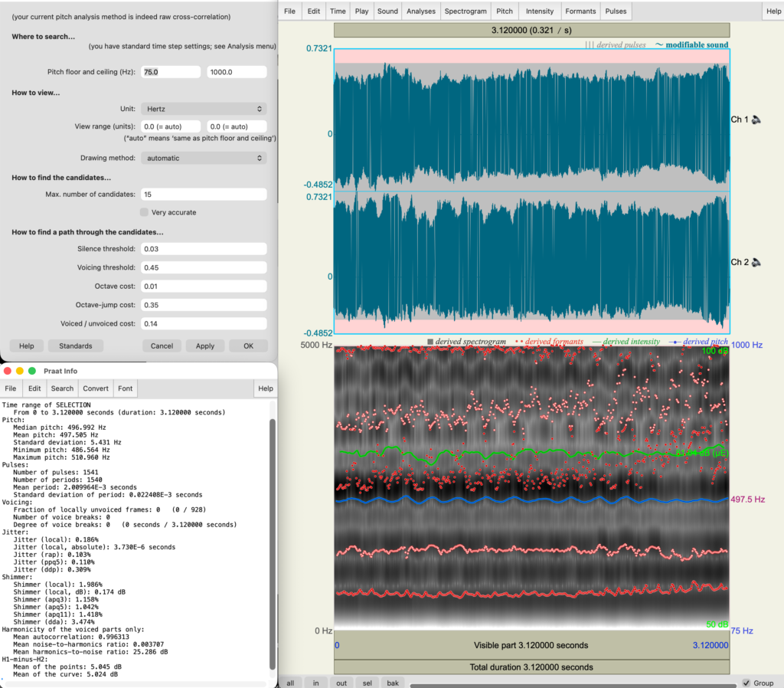784x688 pixels.
Task: Click the Voicing threshold input field
Action: click(204, 267)
